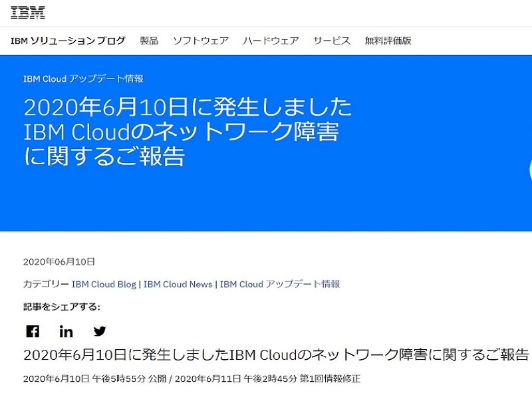This screenshot has height=399, width=532.
Task: Open the IBM Cloud アップデート情報 category link
Action: pos(280,284)
